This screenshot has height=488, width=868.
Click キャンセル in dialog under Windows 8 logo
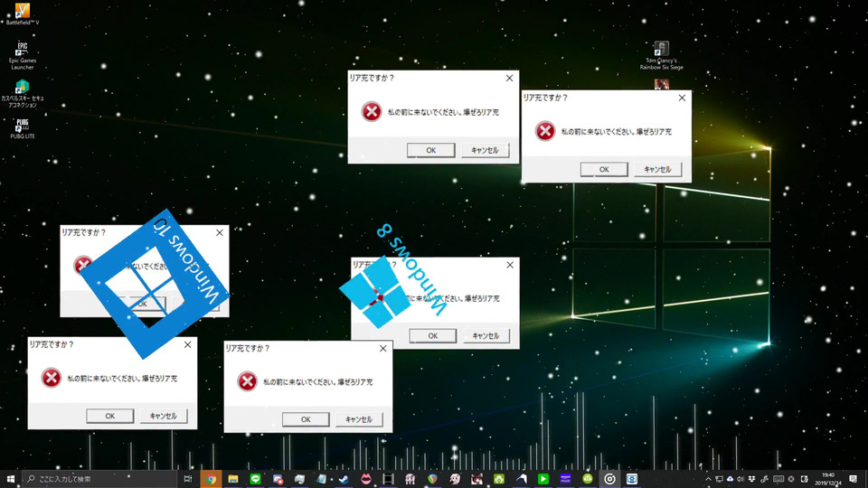coord(486,336)
